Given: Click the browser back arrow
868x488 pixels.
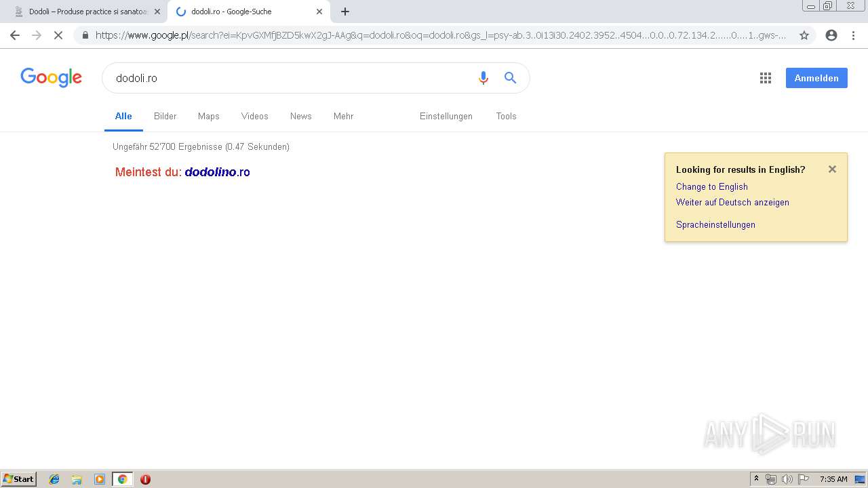Looking at the screenshot, I should pos(15,35).
